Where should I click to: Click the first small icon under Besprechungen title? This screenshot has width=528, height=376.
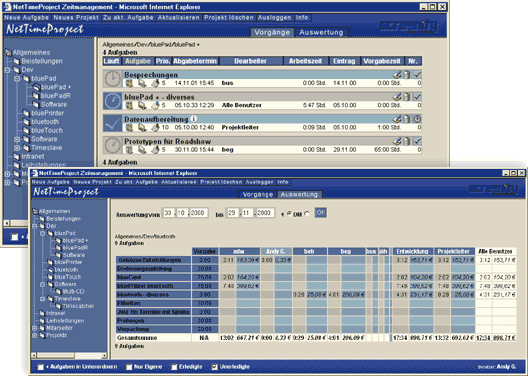(x=129, y=83)
